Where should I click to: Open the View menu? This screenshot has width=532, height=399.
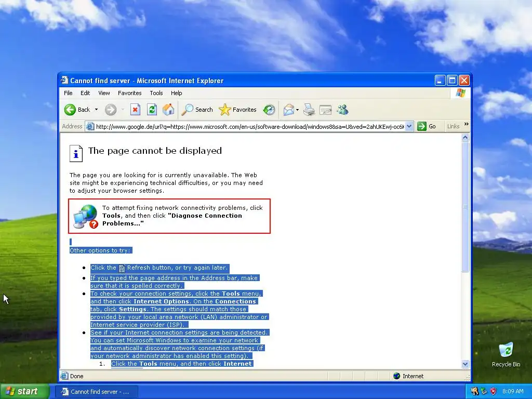[x=104, y=93]
